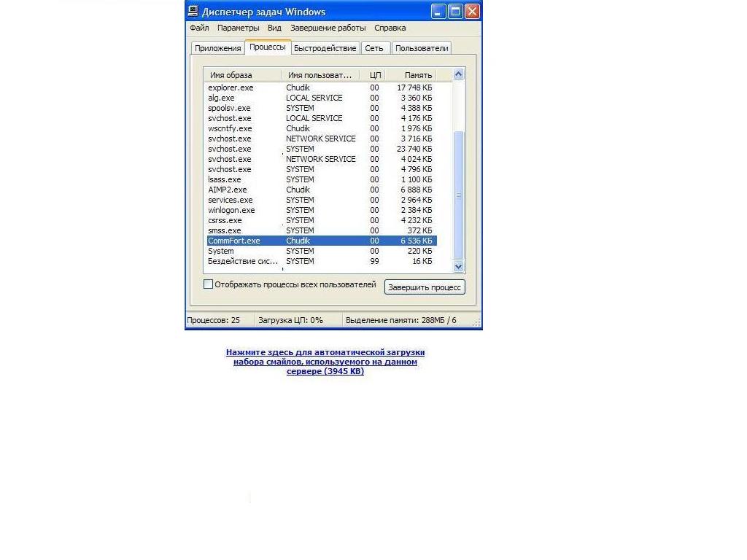Select the AIMP2.exe process row
747x560 pixels.
(228, 190)
